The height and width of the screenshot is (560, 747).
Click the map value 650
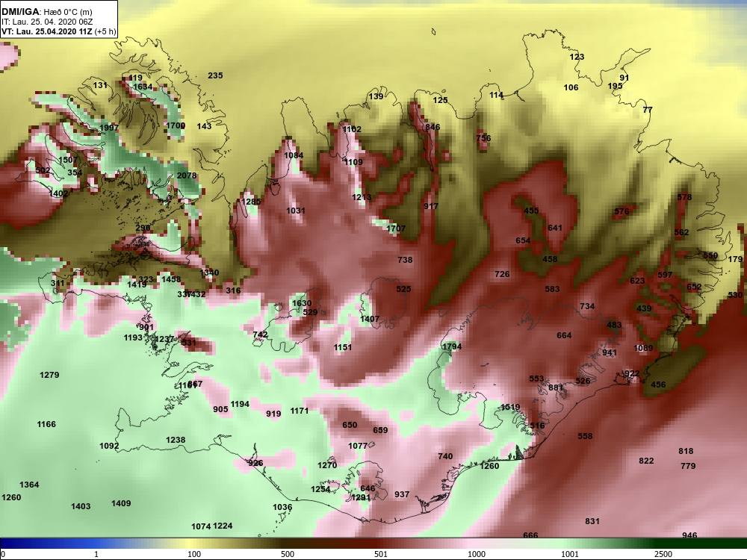pos(350,425)
